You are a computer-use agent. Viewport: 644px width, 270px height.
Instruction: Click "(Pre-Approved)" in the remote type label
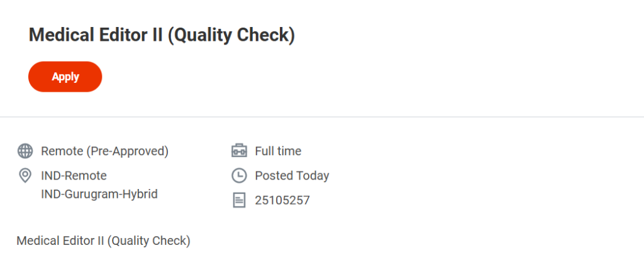point(128,151)
